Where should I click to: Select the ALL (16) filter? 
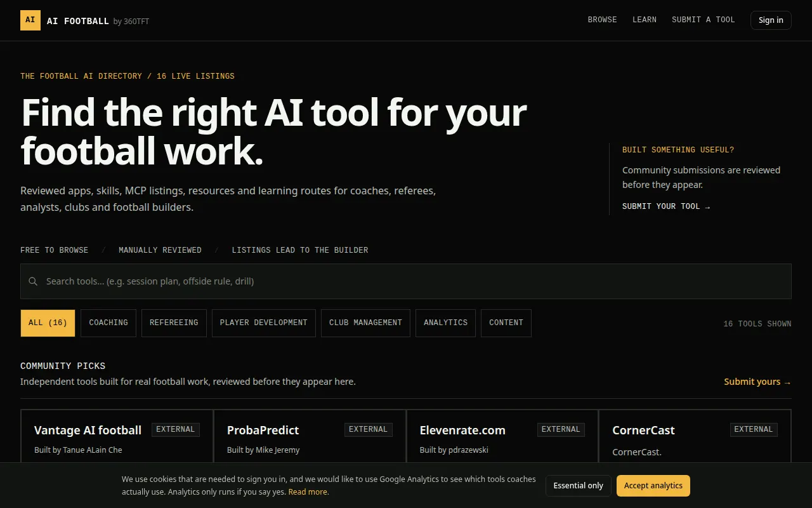[x=48, y=323]
